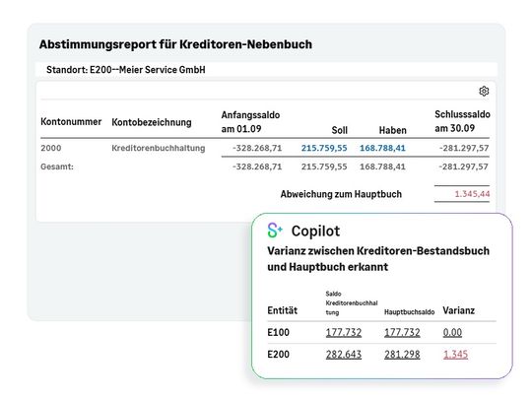Click the Hauptbuchsaldo column header

(409, 312)
